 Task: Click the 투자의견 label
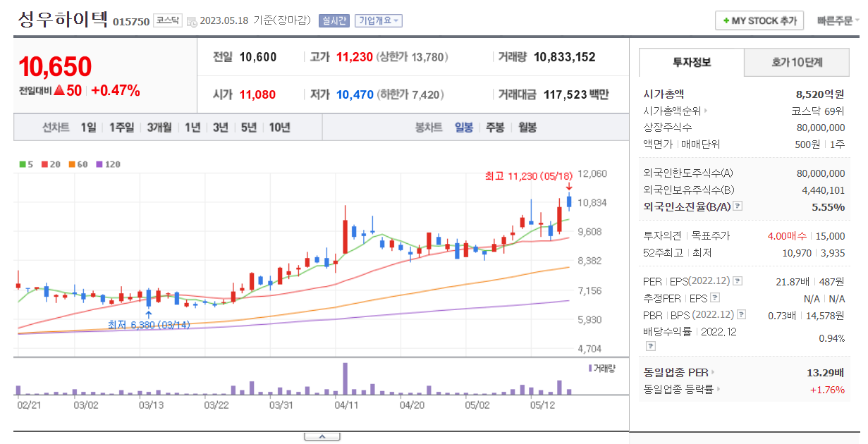[663, 236]
